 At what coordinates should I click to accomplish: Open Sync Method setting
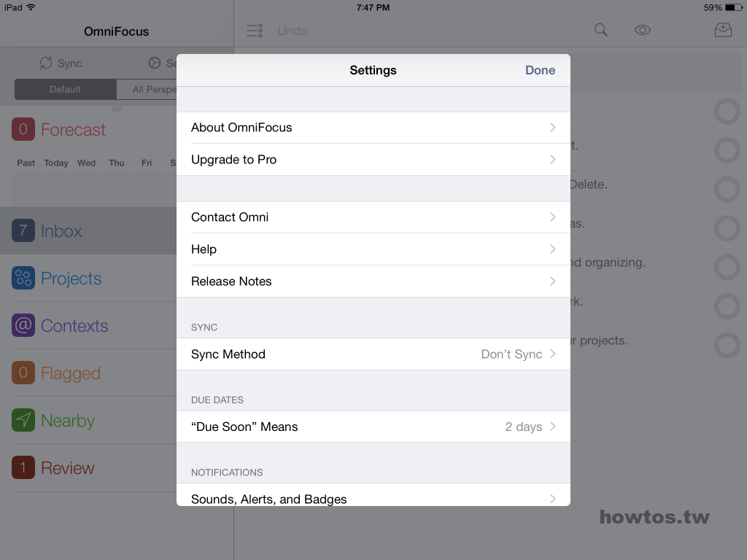[373, 354]
